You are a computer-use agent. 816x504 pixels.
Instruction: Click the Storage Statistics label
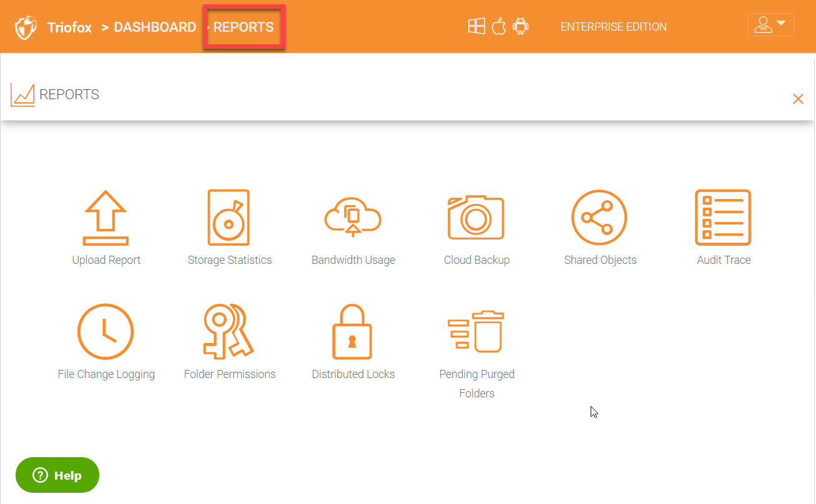coord(230,260)
